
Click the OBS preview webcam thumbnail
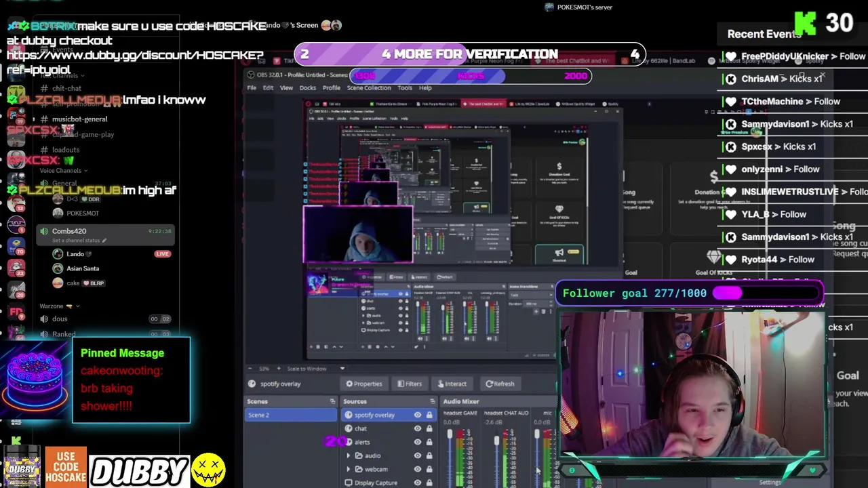coord(357,235)
